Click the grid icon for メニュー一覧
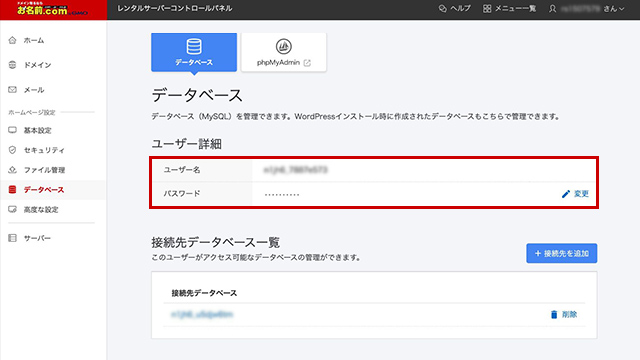Image resolution: width=640 pixels, height=360 pixels. point(487,9)
